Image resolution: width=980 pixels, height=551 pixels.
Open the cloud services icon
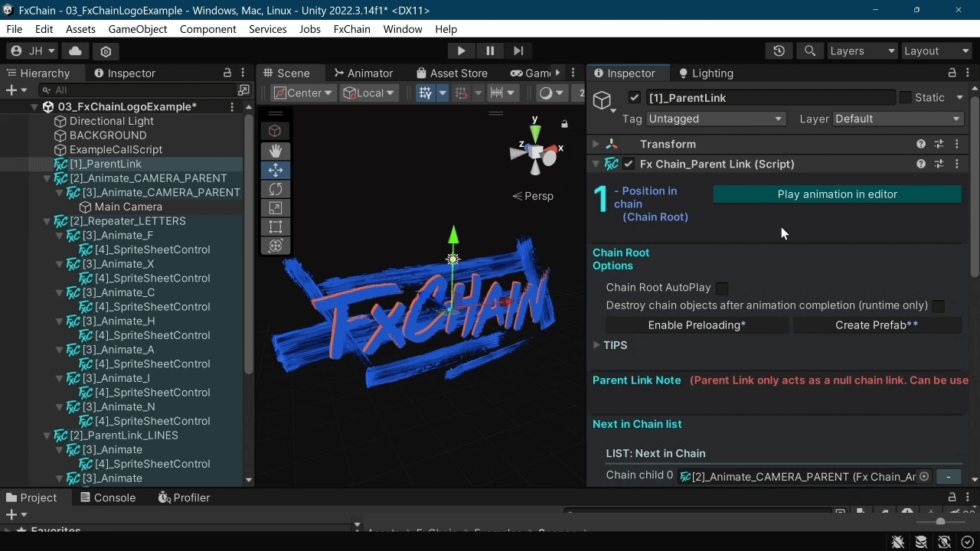(75, 51)
